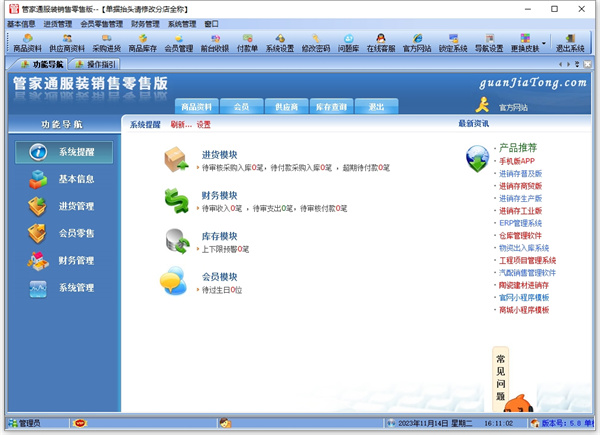Click 供应商 banner button

pyautogui.click(x=287, y=106)
